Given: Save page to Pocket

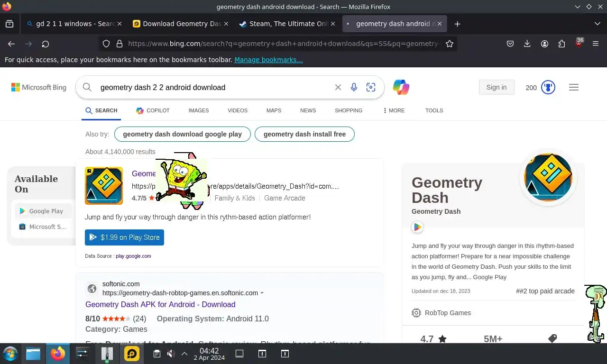Looking at the screenshot, I should click(x=510, y=44).
